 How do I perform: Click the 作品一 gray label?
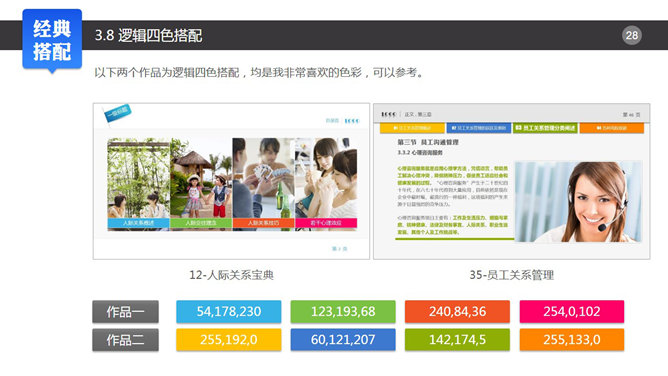pos(125,312)
